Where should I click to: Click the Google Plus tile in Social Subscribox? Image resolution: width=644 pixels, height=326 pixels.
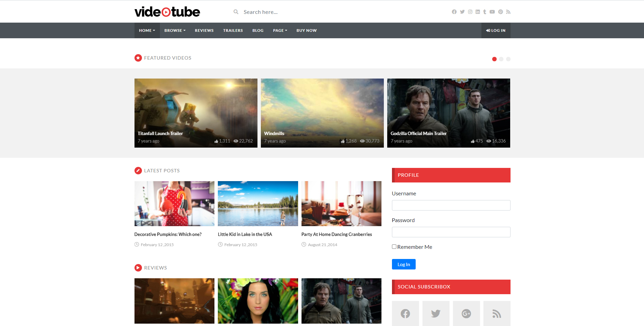[466, 313]
